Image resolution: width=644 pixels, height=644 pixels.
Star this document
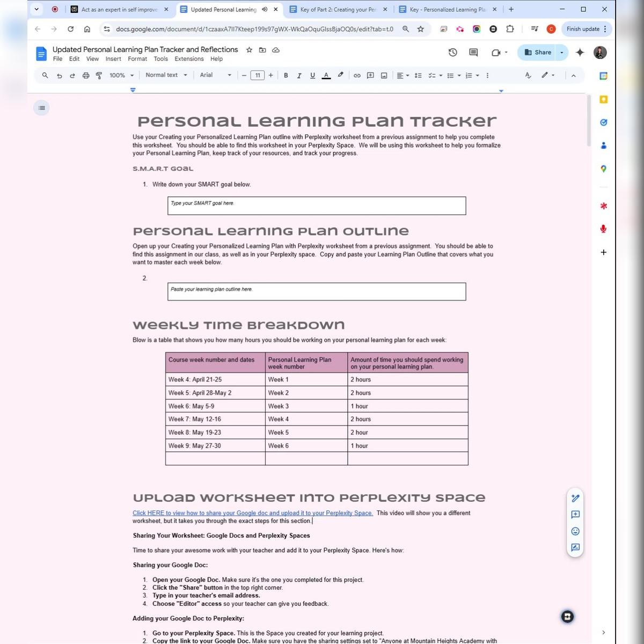[x=249, y=50]
